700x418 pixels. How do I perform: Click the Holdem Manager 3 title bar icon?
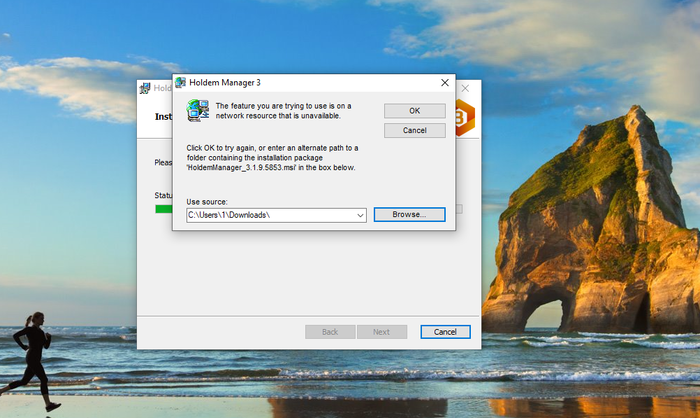tap(180, 82)
